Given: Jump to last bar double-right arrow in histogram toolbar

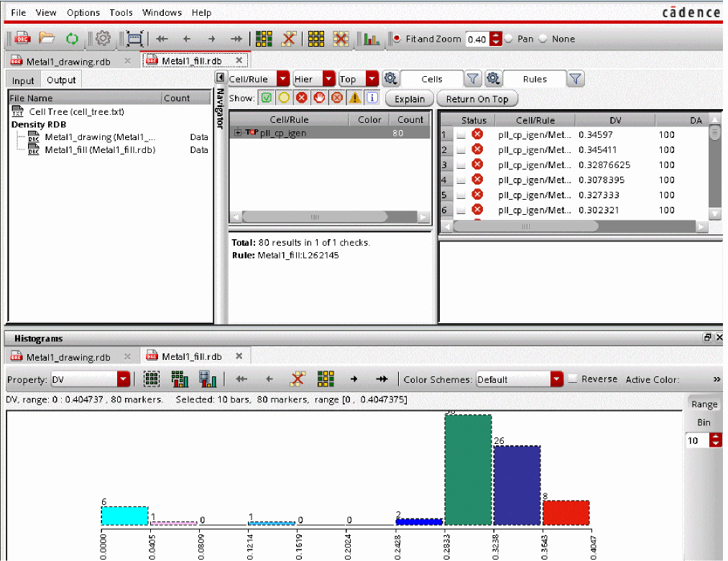Looking at the screenshot, I should [382, 379].
